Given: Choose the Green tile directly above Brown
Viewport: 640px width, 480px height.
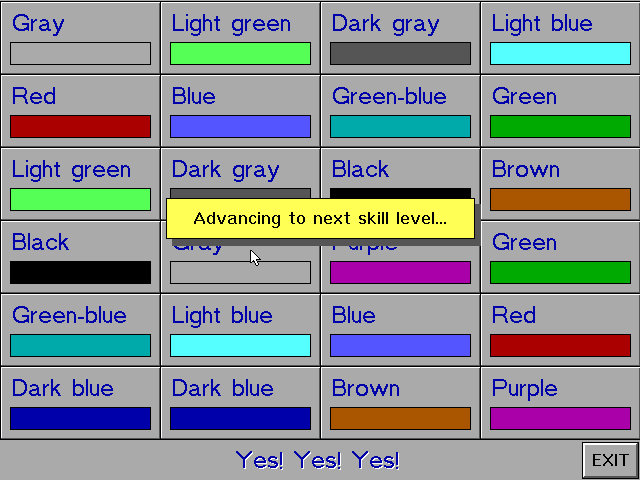Looking at the screenshot, I should point(560,110).
